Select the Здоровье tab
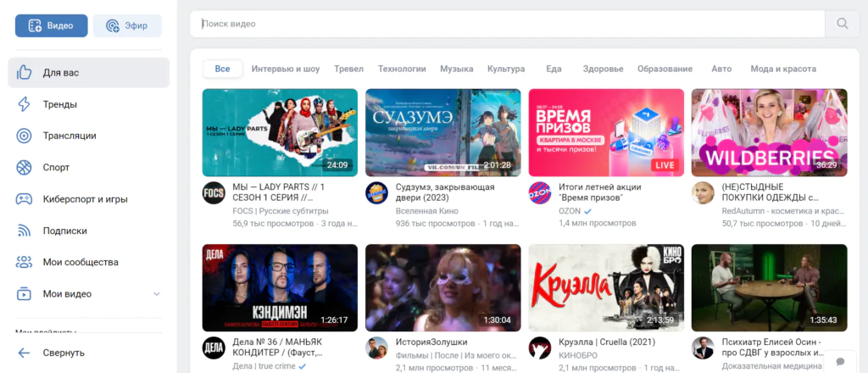This screenshot has width=868, height=373. (603, 70)
